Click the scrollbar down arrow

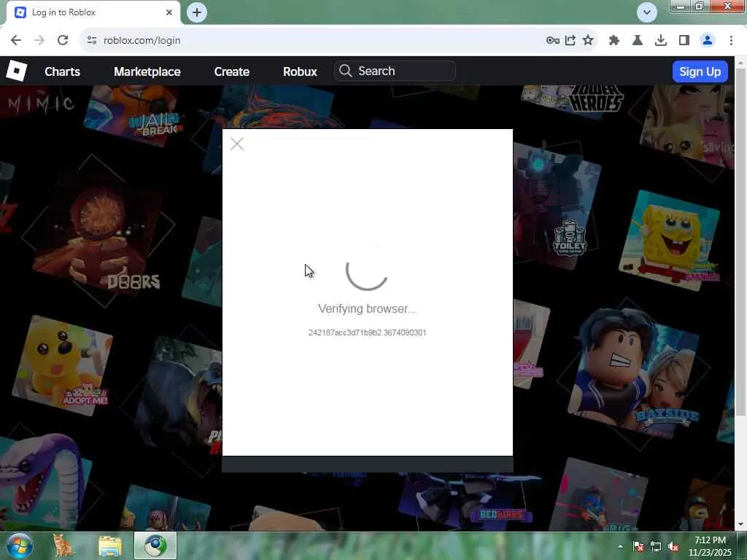click(x=741, y=525)
